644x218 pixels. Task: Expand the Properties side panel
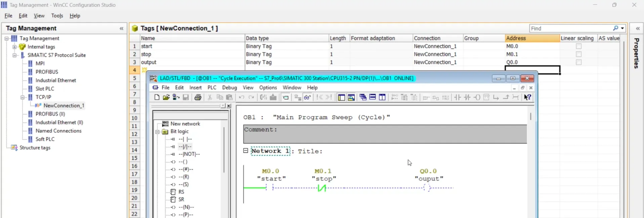(638, 29)
